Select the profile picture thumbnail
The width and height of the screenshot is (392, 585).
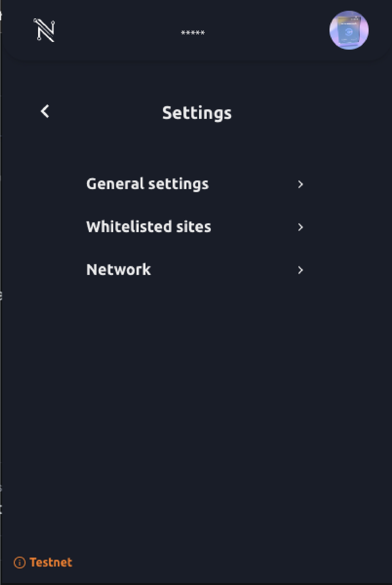[x=349, y=30]
